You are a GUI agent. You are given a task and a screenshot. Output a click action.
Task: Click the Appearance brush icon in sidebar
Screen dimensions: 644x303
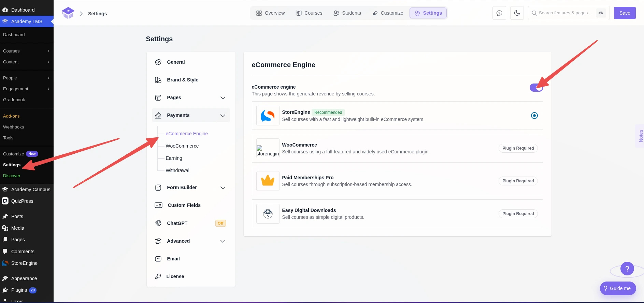coord(5,278)
